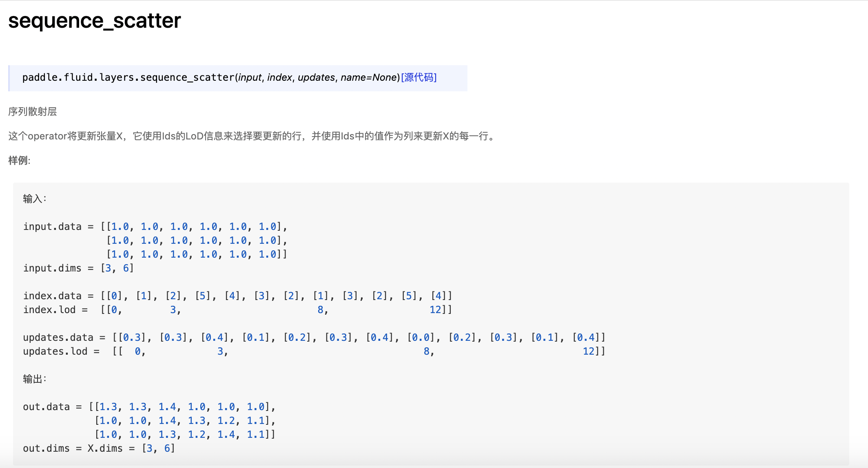Click the italic updates parameter in signature
Image resolution: width=868 pixels, height=468 pixels.
(x=316, y=77)
